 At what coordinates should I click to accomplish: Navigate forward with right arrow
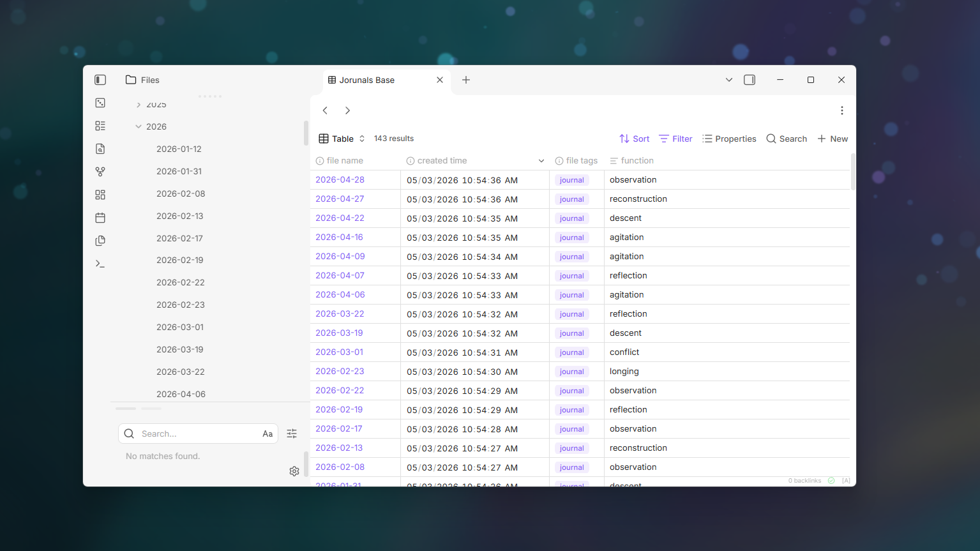347,110
